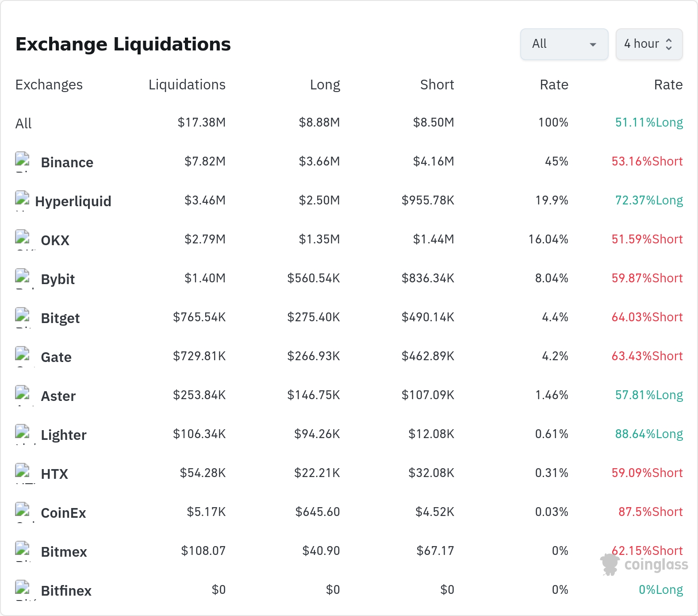This screenshot has height=616, width=698.
Task: Click the OKX exchange logo icon
Action: (23, 239)
